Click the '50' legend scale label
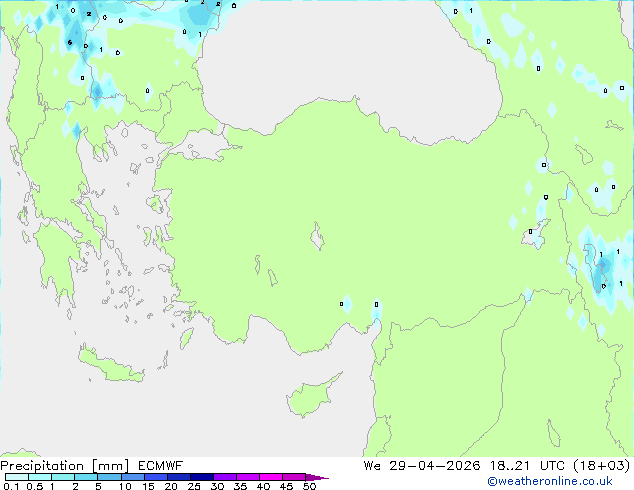634x490 pixels. (x=309, y=486)
